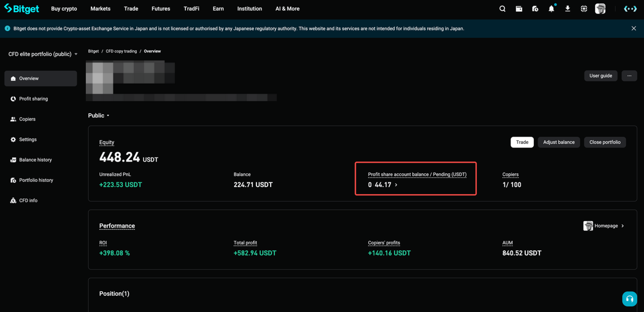The image size is (644, 312).
Task: Click the Copiers' profits label
Action: pyautogui.click(x=384, y=243)
